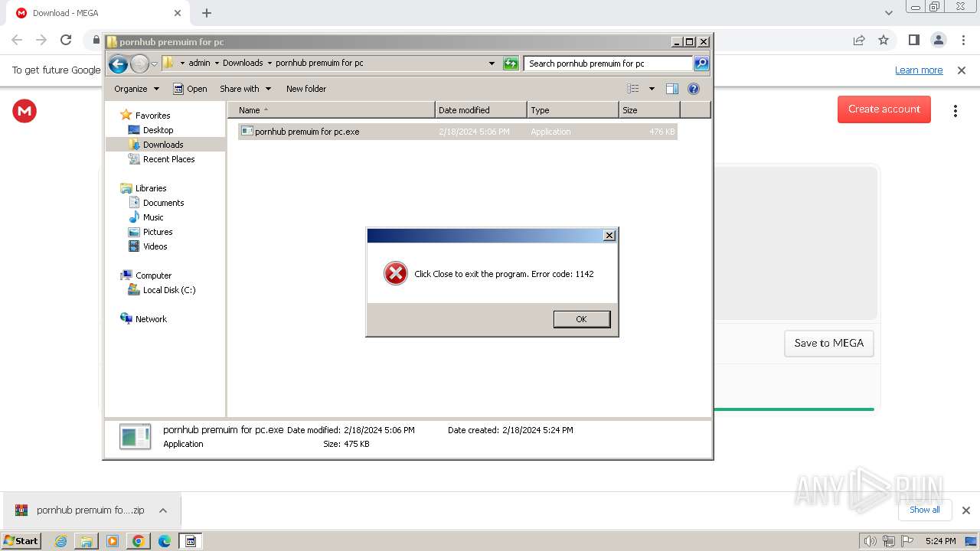980x551 pixels.
Task: Close the error dialog with X
Action: (x=609, y=236)
